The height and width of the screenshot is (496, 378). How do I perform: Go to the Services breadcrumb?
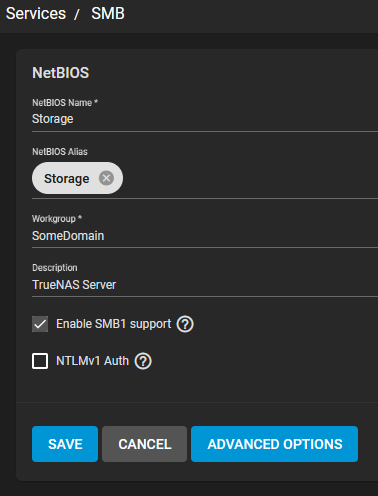coord(36,14)
